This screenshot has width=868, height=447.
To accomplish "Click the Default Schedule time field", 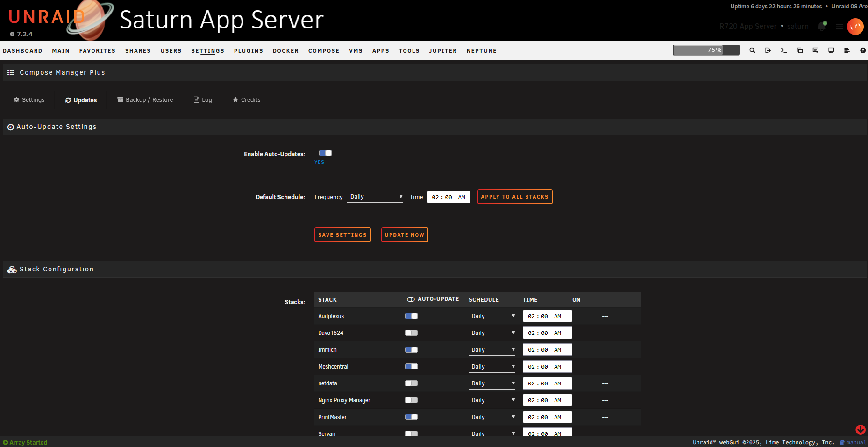I will click(x=448, y=197).
